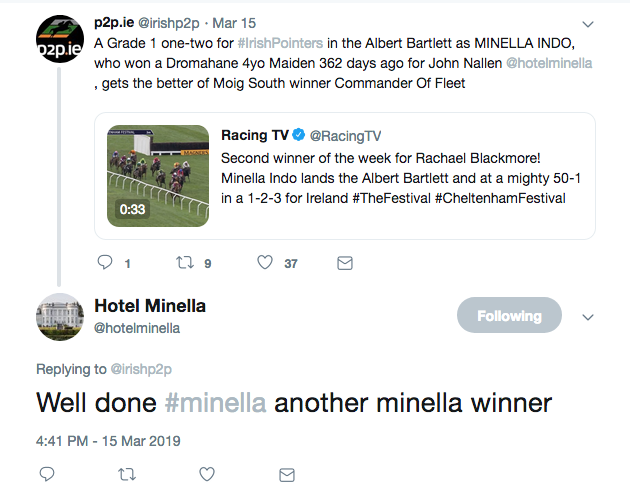The image size is (630, 499).
Task: Open the p2p.ie profile avatar
Action: [x=60, y=39]
